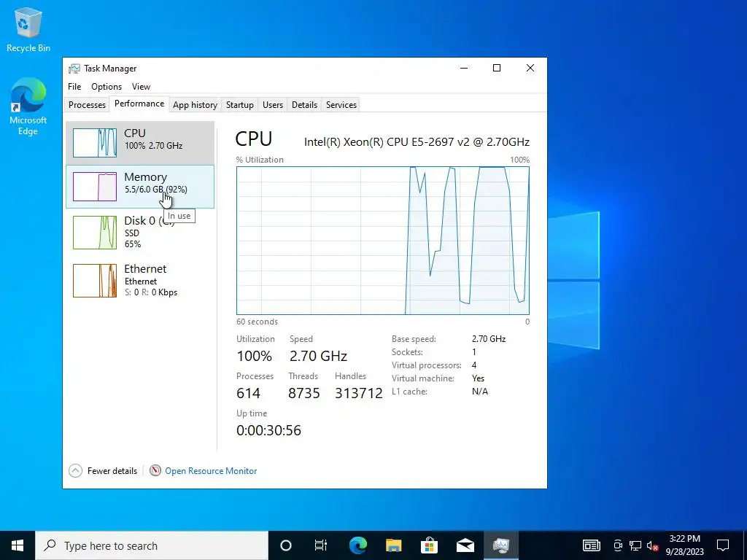Click the Speed value 2.70 GHz
Screen dimensions: 747x560
coord(318,356)
